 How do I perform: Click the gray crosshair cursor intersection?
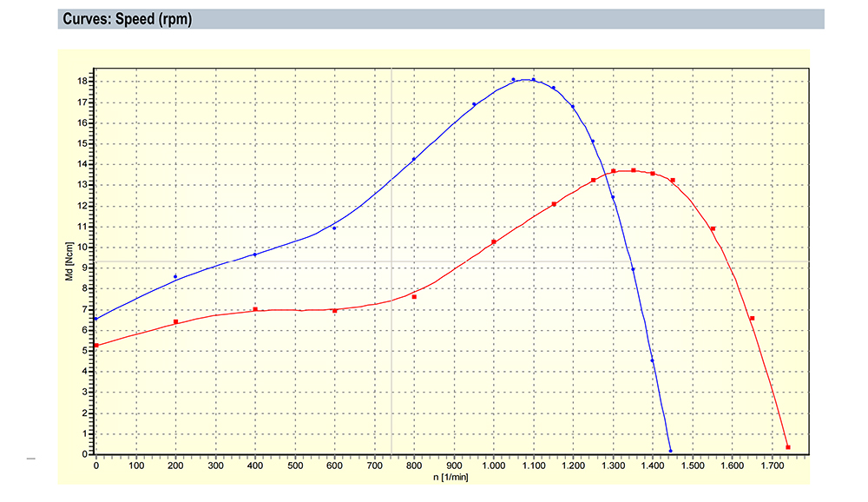[391, 262]
